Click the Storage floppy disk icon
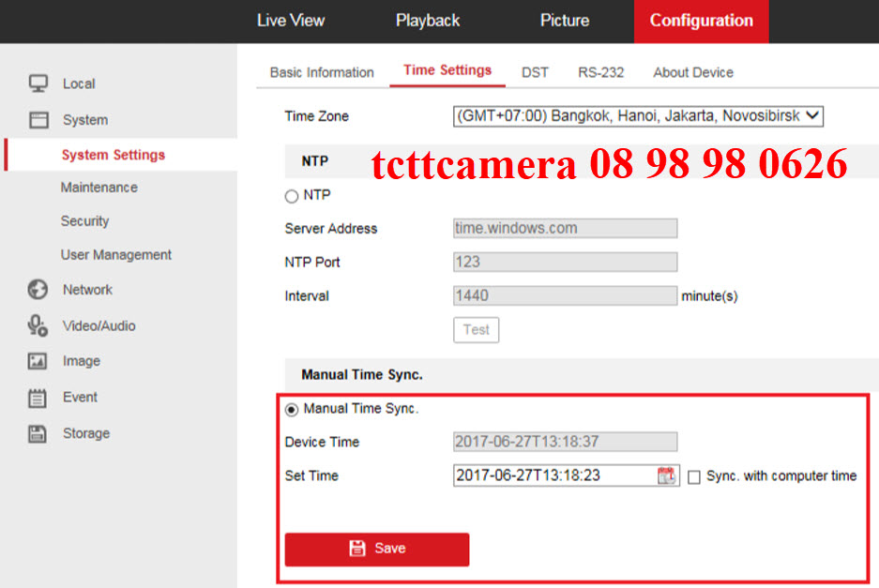Image resolution: width=879 pixels, height=588 pixels. (38, 433)
